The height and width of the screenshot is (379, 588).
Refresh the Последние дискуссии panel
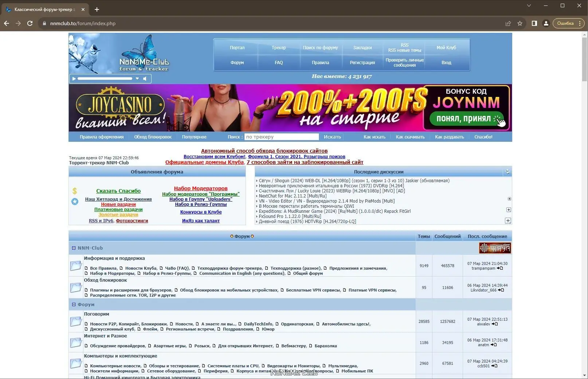click(507, 171)
